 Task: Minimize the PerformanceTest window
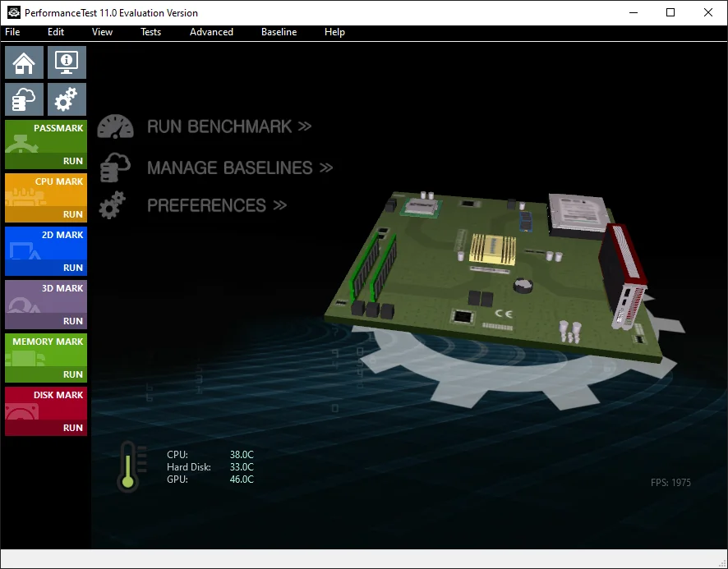[634, 12]
